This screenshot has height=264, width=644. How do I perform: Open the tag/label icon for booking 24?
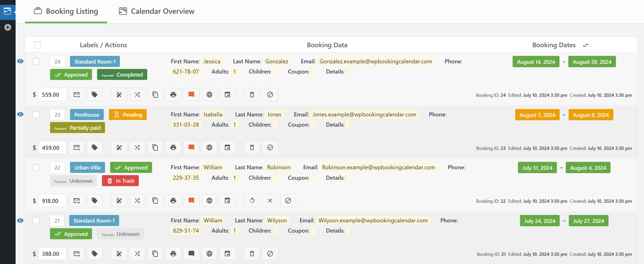(94, 94)
